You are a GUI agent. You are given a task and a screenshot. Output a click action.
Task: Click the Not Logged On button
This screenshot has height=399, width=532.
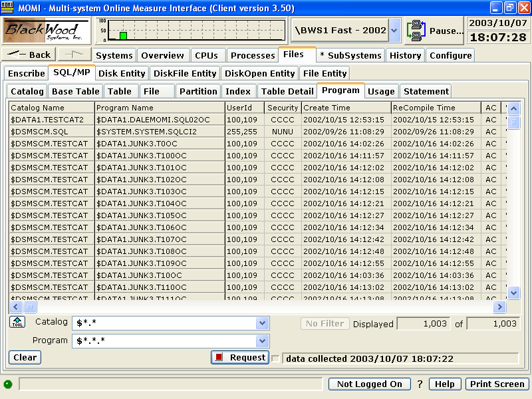coord(369,384)
